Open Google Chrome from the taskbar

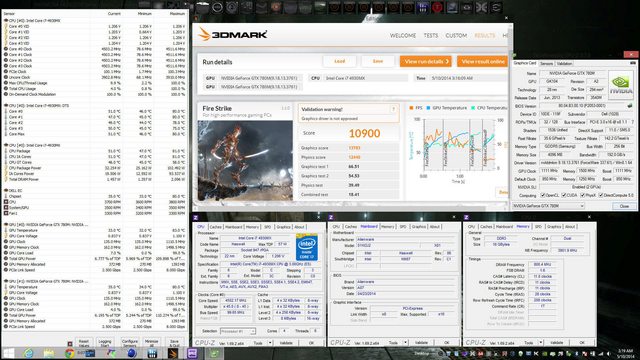point(70,353)
